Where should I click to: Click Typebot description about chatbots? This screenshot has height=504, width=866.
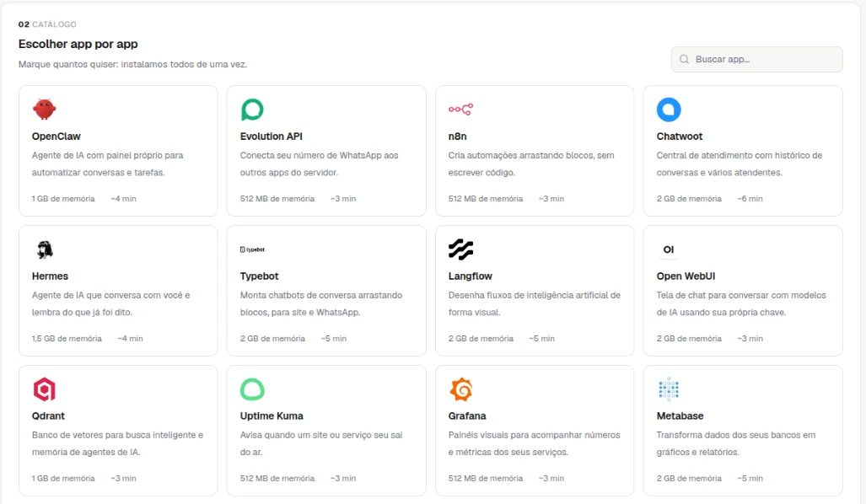(x=321, y=303)
